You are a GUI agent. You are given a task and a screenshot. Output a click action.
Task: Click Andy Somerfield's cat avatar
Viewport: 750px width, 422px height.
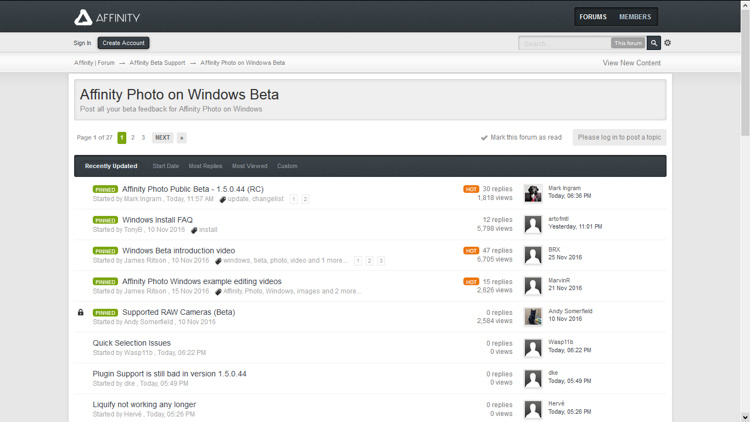tap(533, 316)
